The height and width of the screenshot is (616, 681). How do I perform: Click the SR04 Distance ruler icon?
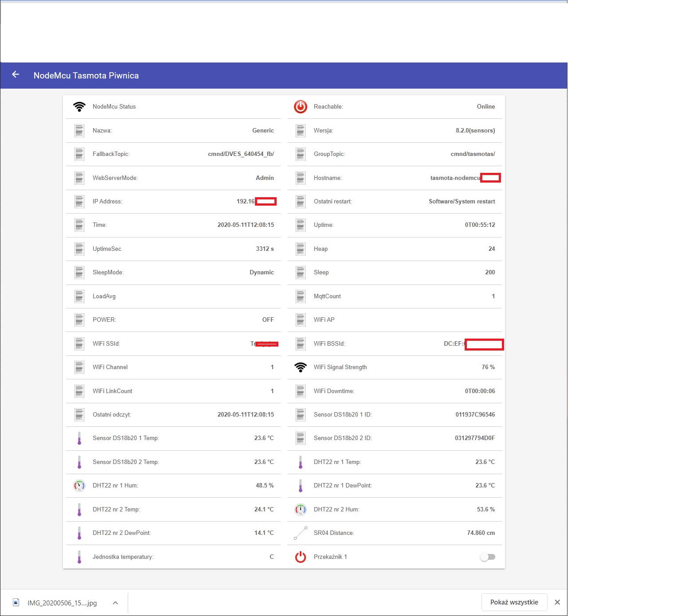(x=301, y=533)
